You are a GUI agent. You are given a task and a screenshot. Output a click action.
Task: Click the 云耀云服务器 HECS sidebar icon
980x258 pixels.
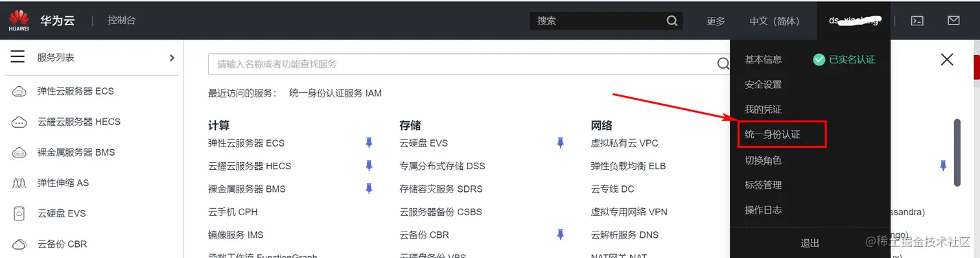coord(19,122)
